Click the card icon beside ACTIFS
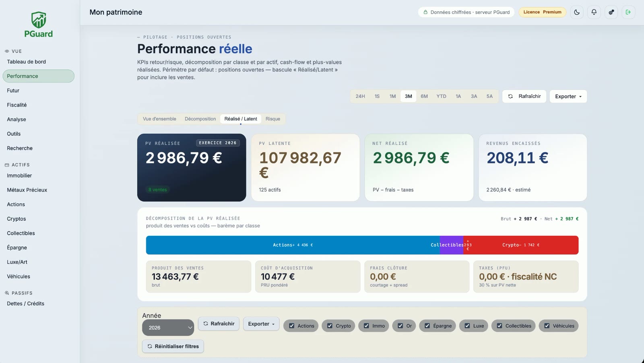 click(x=7, y=165)
